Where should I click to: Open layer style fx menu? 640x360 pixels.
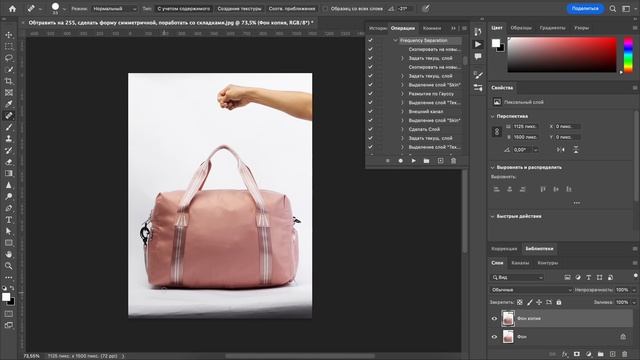click(x=565, y=354)
